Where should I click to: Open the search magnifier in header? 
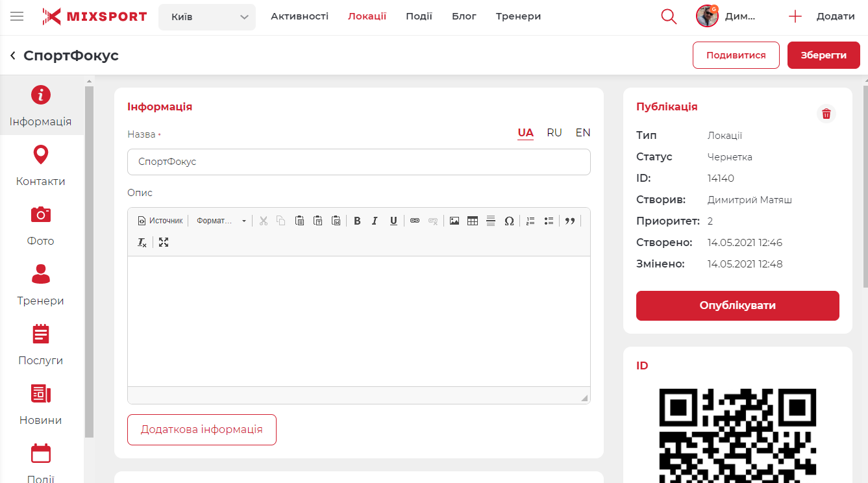(669, 17)
